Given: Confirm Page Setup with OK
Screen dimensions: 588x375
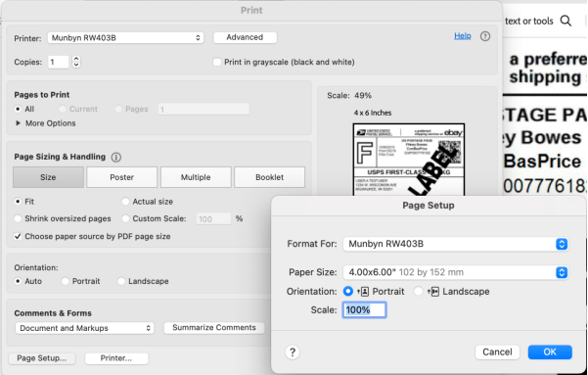Looking at the screenshot, I should click(x=550, y=352).
